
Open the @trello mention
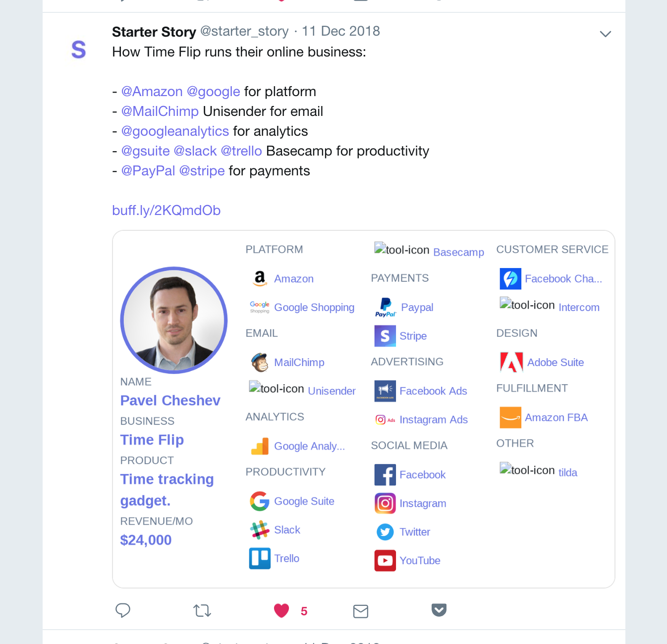[241, 151]
